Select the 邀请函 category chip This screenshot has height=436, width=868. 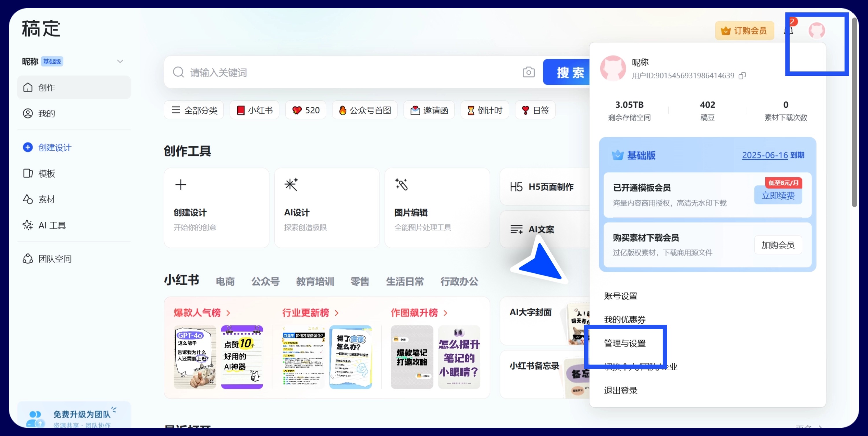(x=429, y=110)
